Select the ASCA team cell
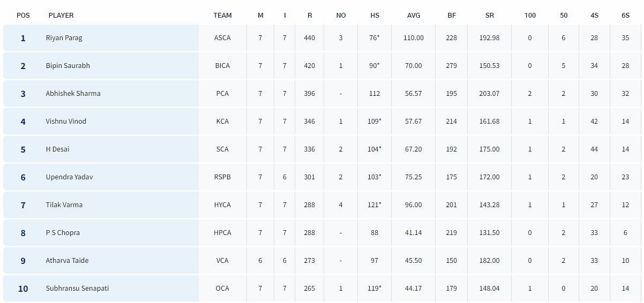This screenshot has height=303, width=644. pyautogui.click(x=222, y=38)
